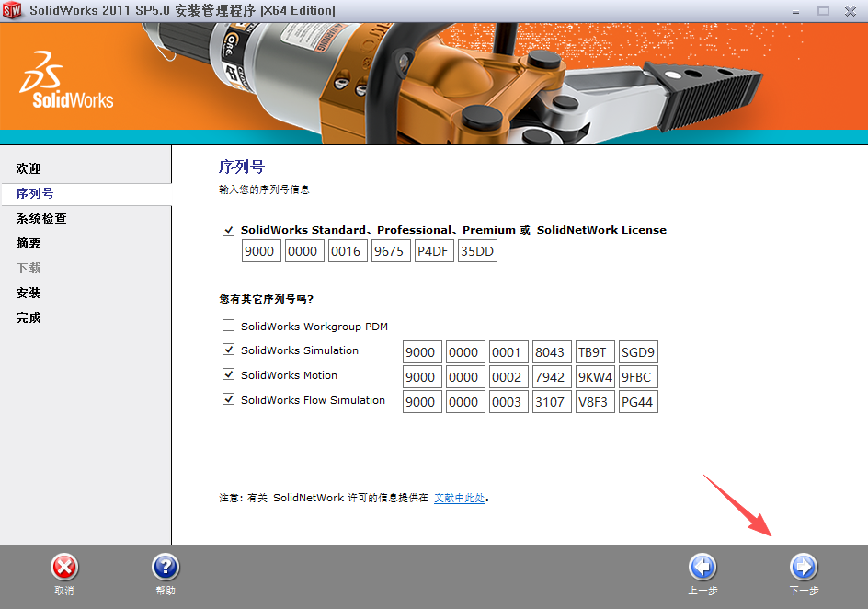Open 摘要 (Summary) step in sidebar
Image resolution: width=868 pixels, height=609 pixels.
click(29, 244)
